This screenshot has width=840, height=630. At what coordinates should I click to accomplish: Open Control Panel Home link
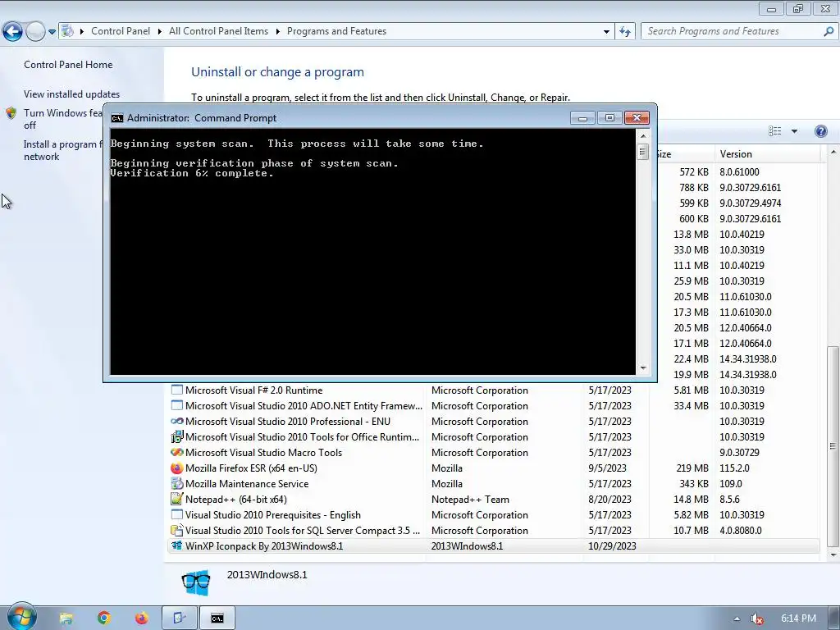pyautogui.click(x=68, y=65)
